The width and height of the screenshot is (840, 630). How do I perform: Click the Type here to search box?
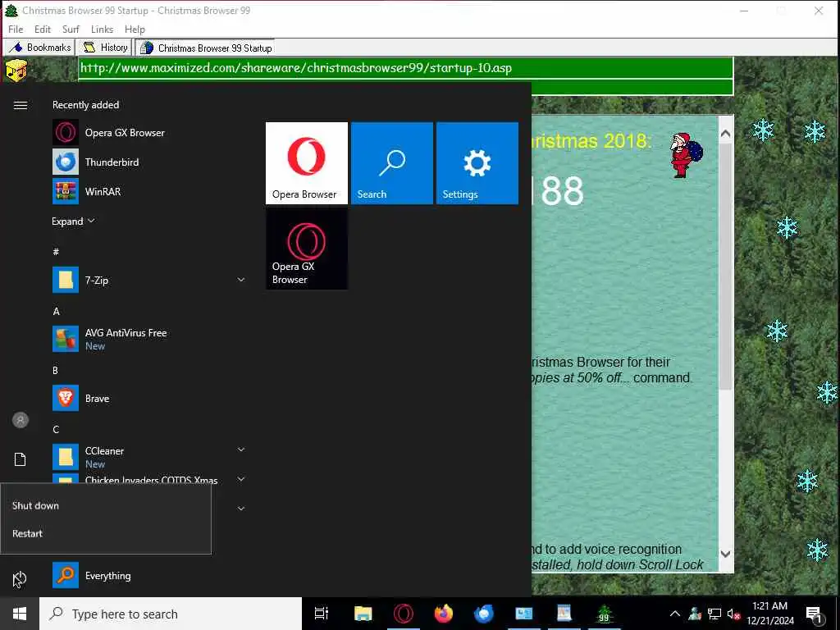click(x=171, y=614)
